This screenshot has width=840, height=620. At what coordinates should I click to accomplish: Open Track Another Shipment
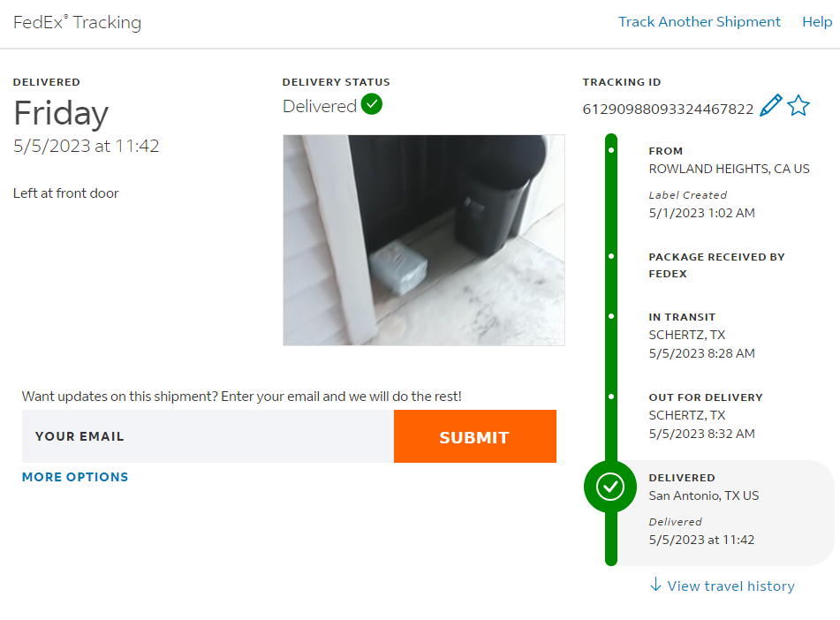(x=699, y=22)
